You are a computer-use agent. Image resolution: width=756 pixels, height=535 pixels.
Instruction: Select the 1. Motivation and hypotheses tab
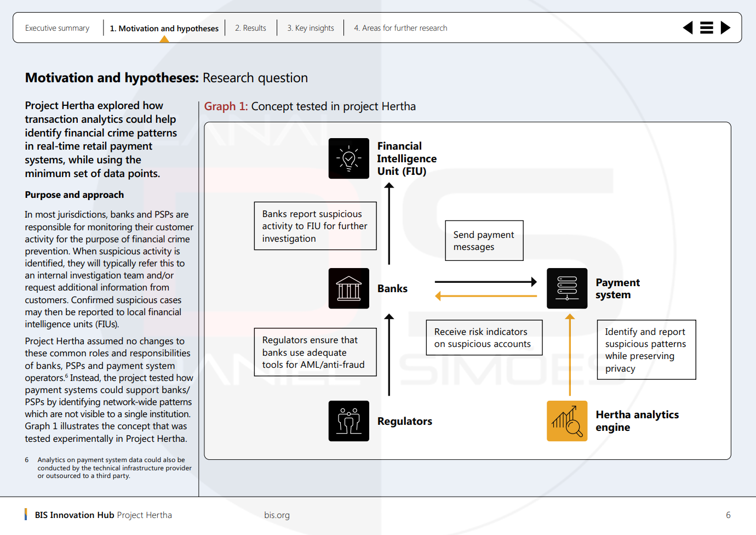tap(164, 29)
